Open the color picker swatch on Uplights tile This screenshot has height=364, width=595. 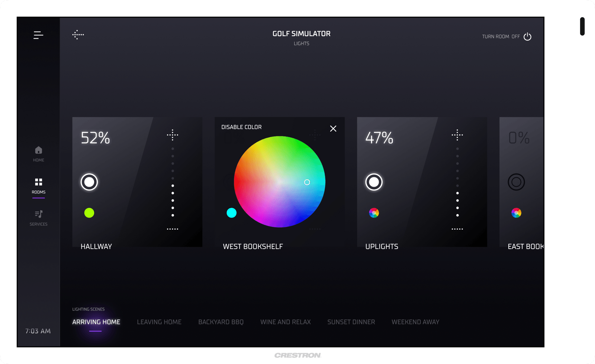point(374,213)
